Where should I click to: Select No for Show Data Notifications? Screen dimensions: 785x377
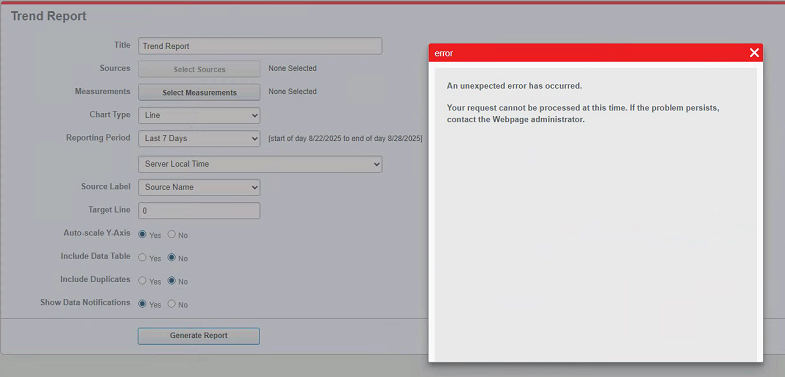pos(172,304)
